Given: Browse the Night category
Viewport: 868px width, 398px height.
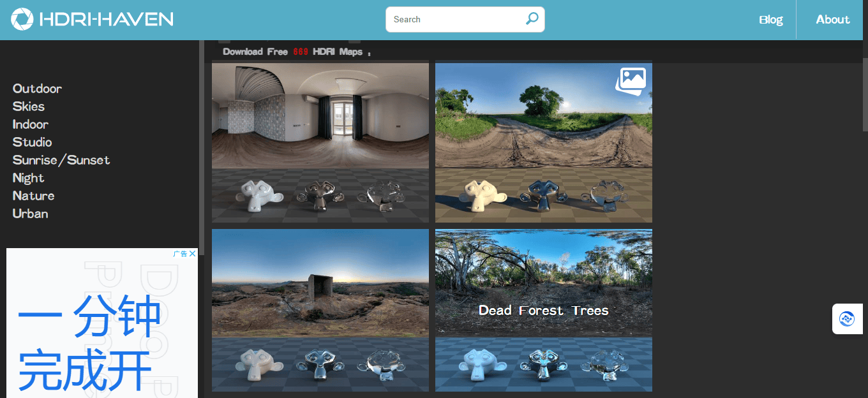Looking at the screenshot, I should point(29,178).
